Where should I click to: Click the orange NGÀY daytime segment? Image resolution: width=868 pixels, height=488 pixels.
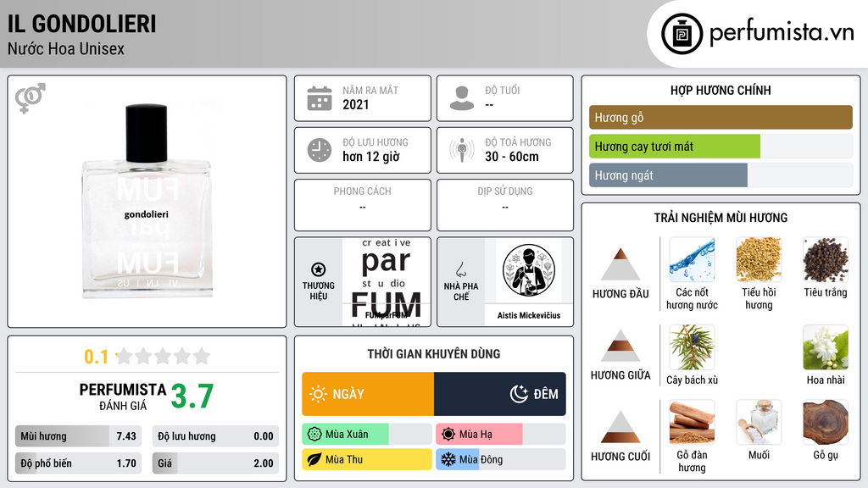click(368, 394)
